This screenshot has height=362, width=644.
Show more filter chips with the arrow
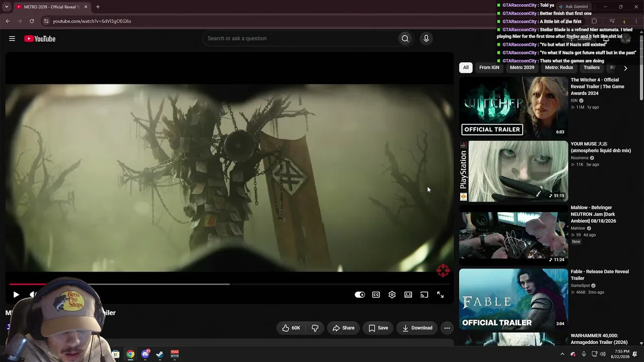pos(625,68)
